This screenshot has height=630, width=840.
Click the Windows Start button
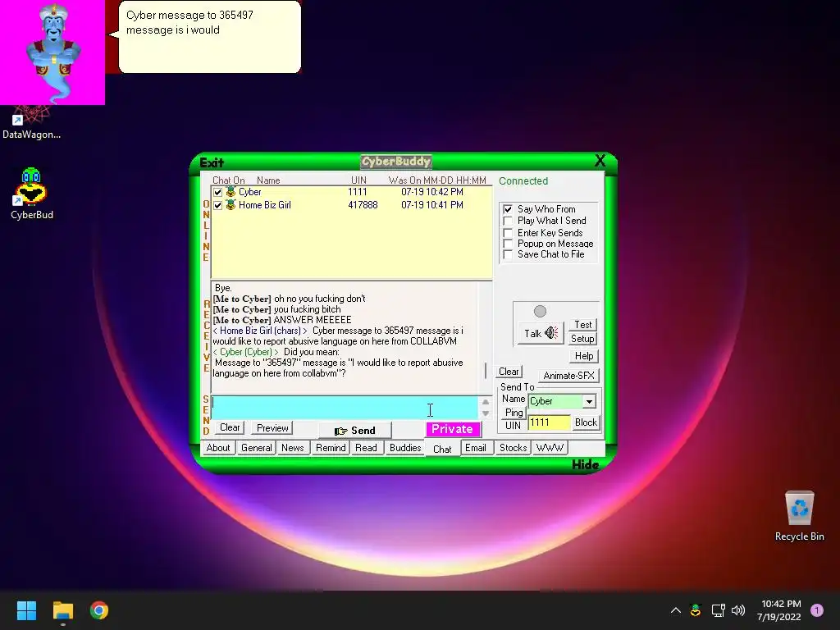pyautogui.click(x=26, y=610)
